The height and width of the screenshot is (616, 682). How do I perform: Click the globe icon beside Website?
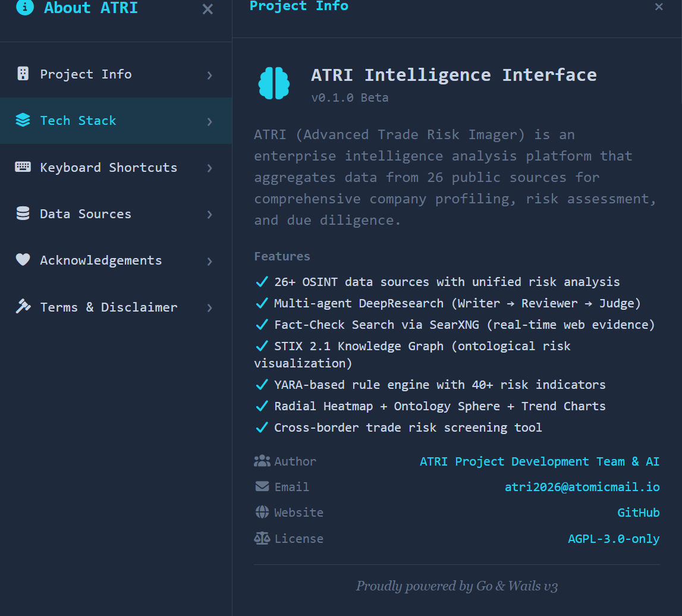[262, 512]
